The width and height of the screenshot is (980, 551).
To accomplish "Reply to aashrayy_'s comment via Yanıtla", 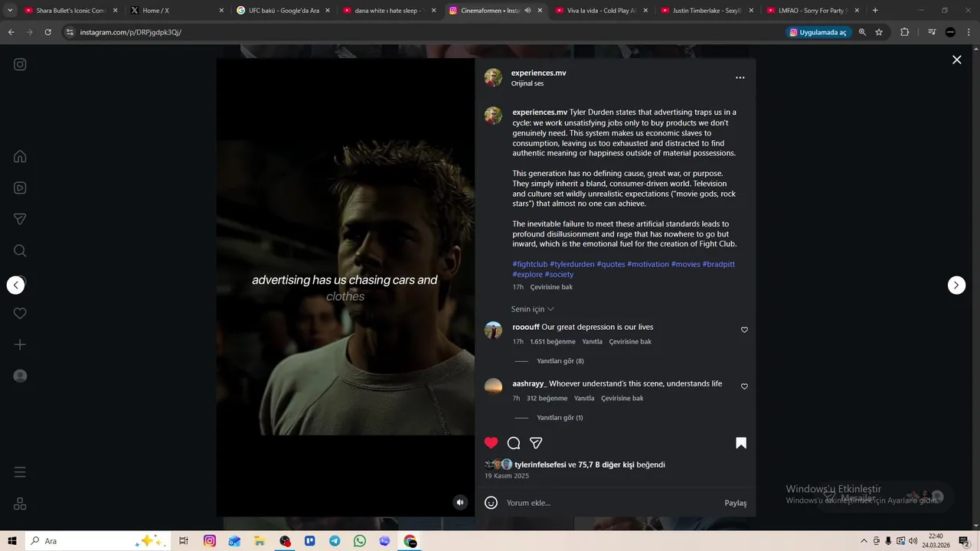I will click(x=584, y=398).
